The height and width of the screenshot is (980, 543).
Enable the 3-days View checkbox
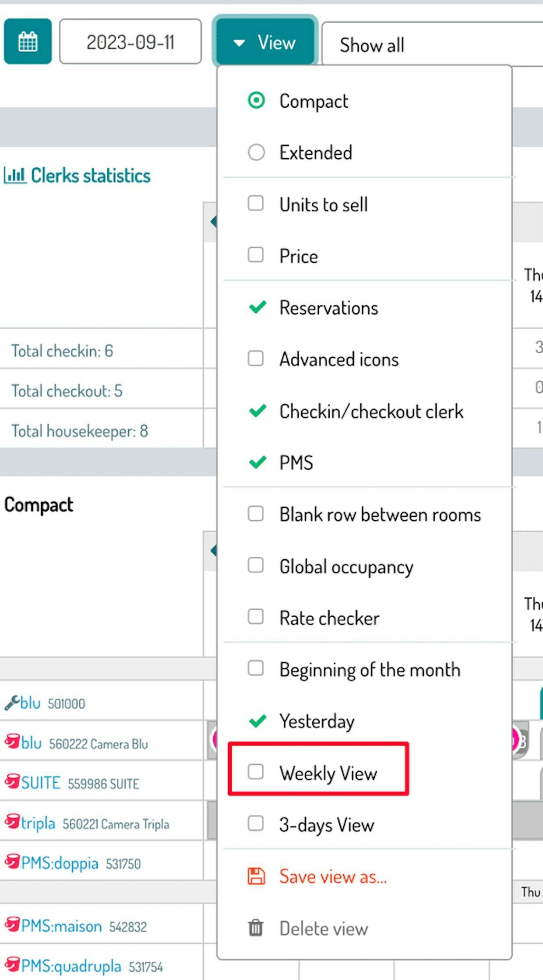[256, 824]
